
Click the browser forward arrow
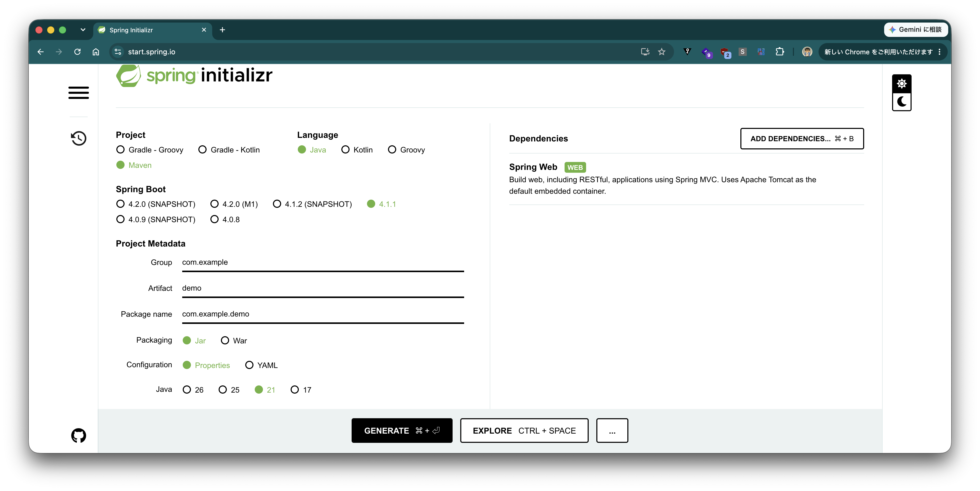click(x=59, y=52)
